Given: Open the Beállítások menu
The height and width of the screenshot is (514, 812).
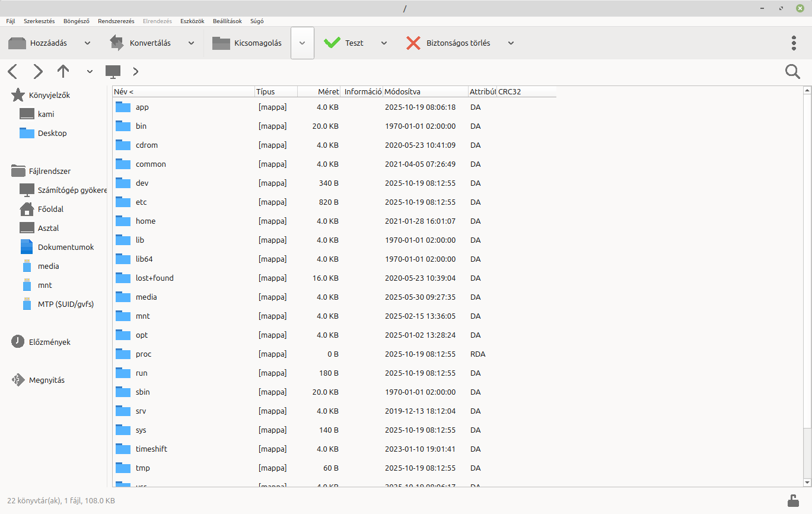Looking at the screenshot, I should click(227, 21).
